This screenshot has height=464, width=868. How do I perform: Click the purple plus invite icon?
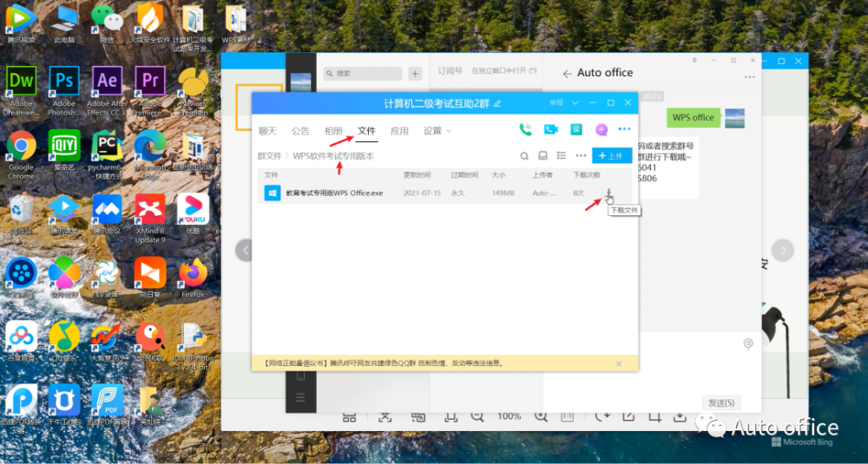coord(602,129)
